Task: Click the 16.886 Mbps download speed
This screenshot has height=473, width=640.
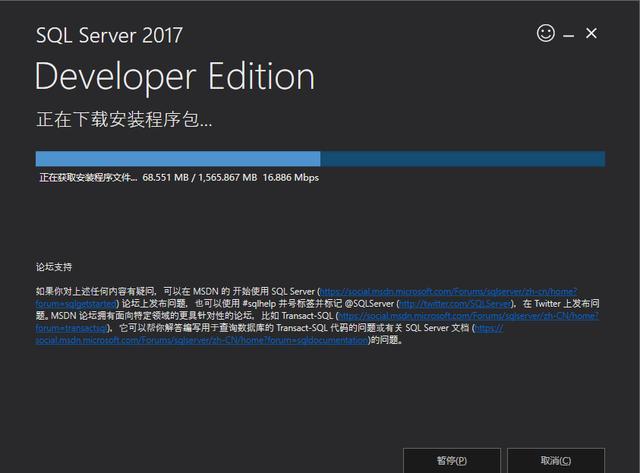Action: 291,178
